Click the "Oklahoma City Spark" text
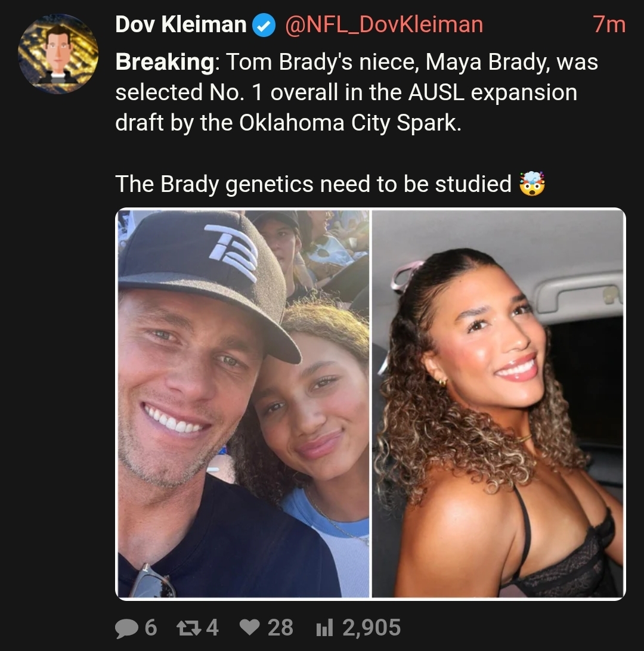This screenshot has width=644, height=651. [350, 123]
